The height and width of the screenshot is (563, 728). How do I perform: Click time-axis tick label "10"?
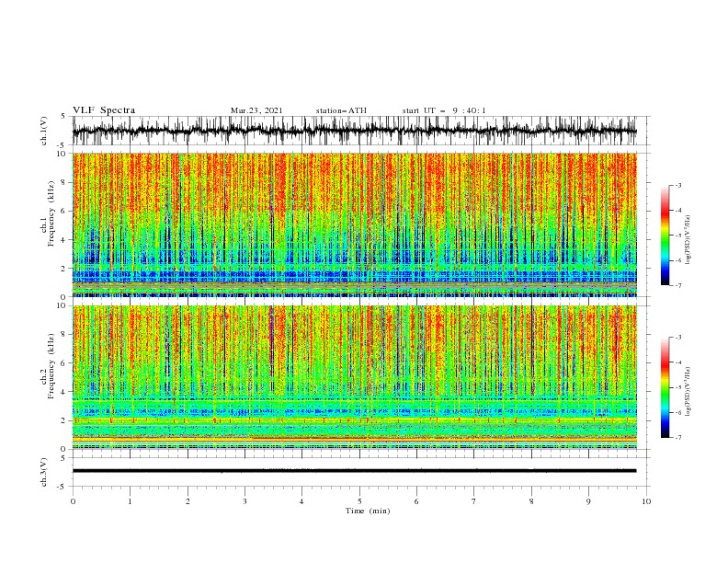646,501
